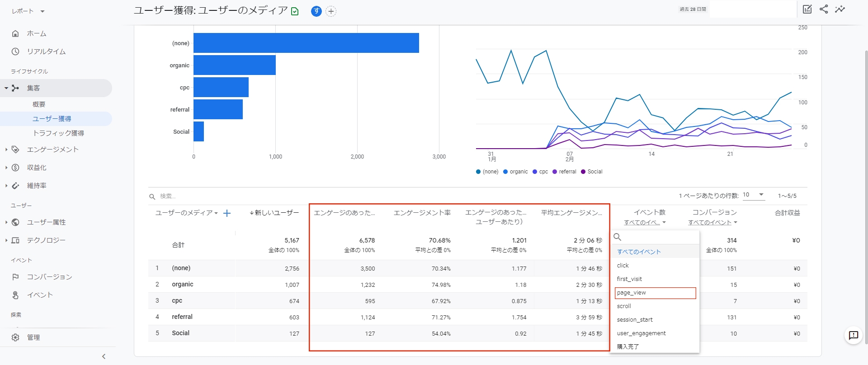Open リアルタイム clock icon
The height and width of the screenshot is (365, 868).
15,51
